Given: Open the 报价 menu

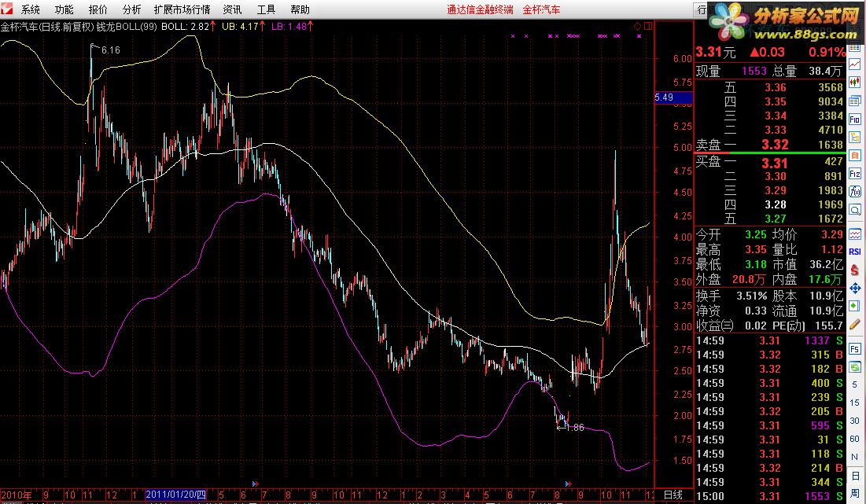Looking at the screenshot, I should 98,9.
